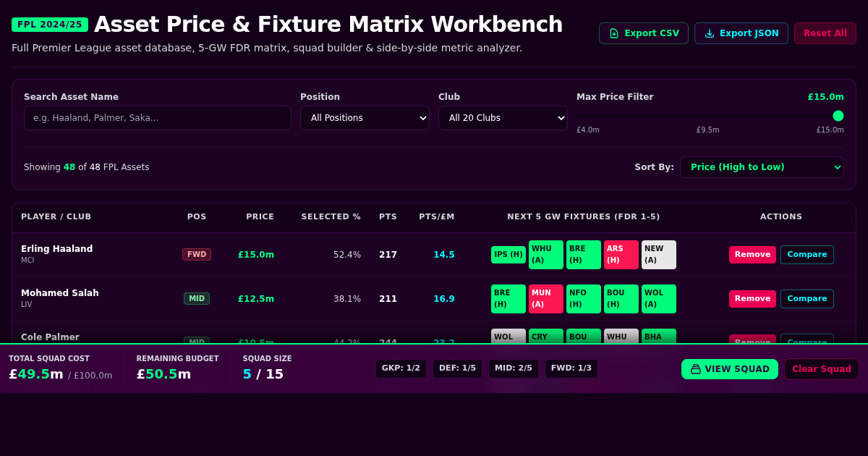Click the Max Price slider handle
Image resolution: width=868 pixels, height=456 pixels.
point(838,116)
